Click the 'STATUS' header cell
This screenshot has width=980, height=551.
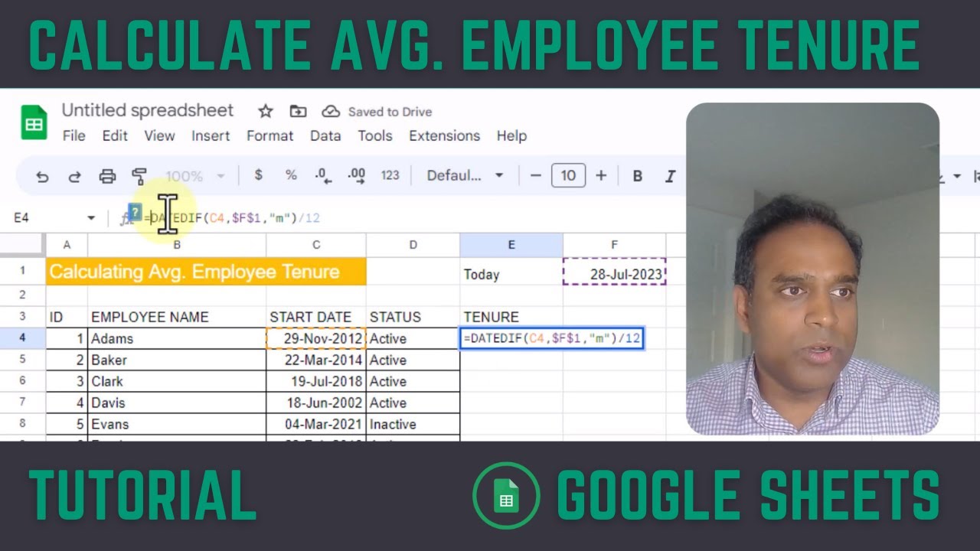413,317
